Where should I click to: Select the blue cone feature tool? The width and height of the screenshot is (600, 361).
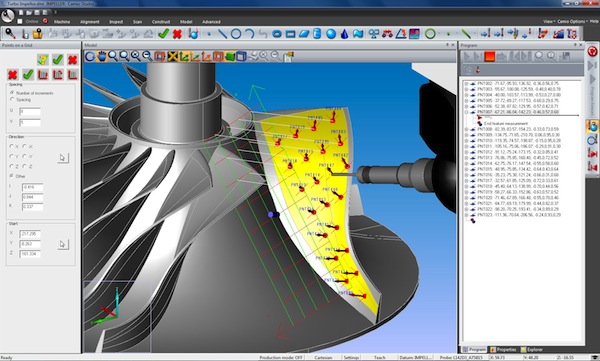(344, 34)
